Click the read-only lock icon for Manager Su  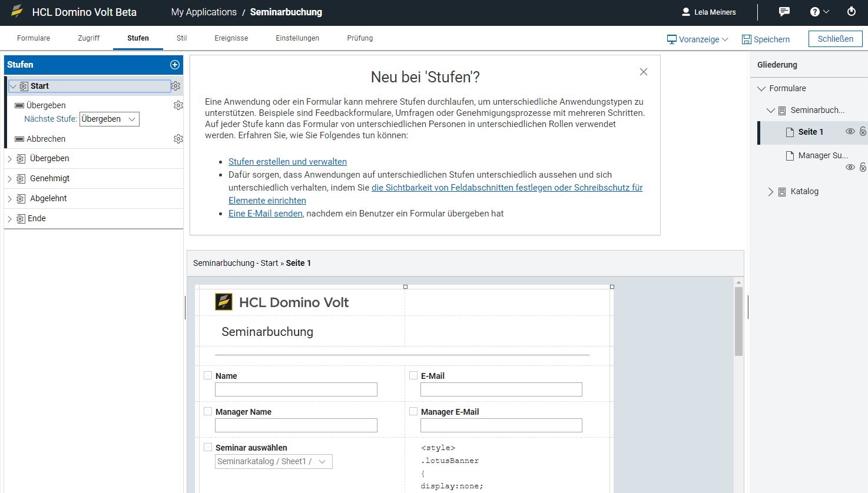tap(863, 167)
